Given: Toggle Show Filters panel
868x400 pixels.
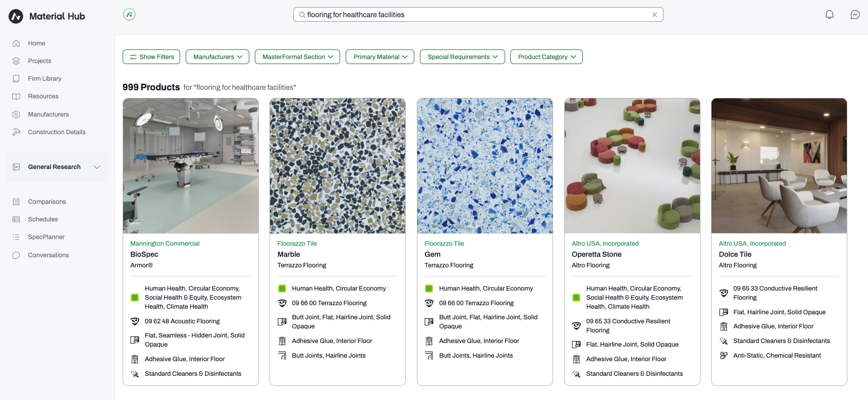Looking at the screenshot, I should (x=151, y=57).
